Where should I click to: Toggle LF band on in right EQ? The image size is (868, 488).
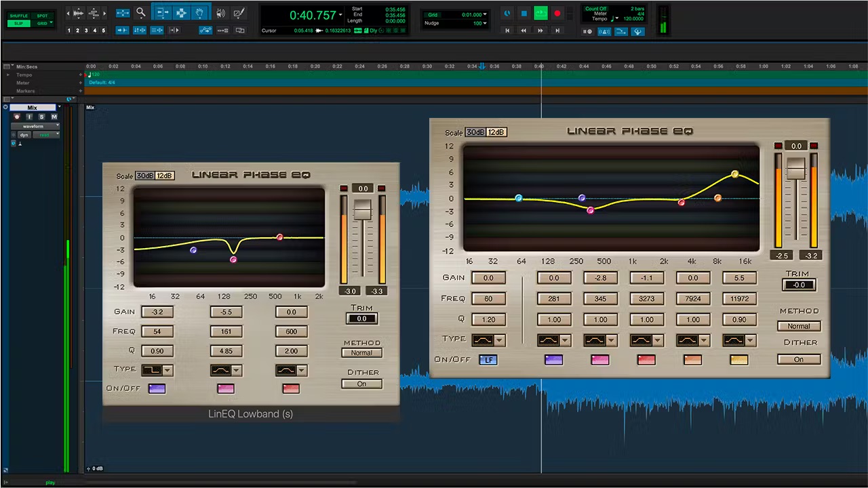click(x=488, y=360)
